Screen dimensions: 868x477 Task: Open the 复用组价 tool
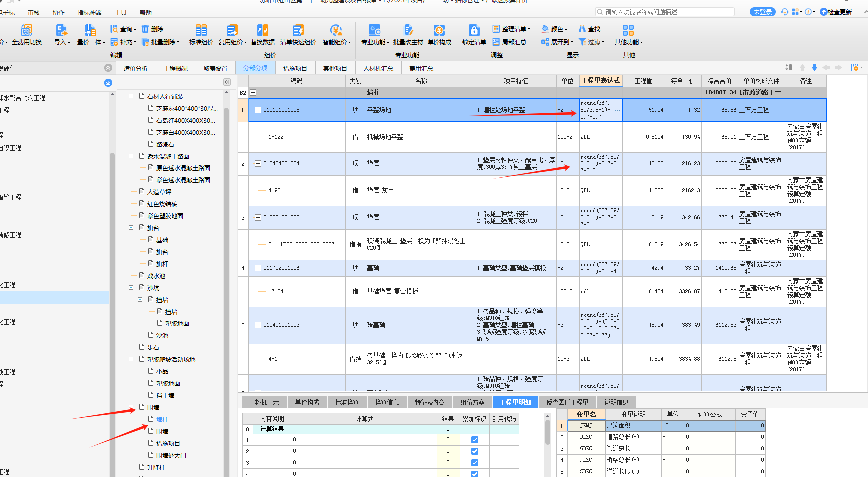click(232, 35)
